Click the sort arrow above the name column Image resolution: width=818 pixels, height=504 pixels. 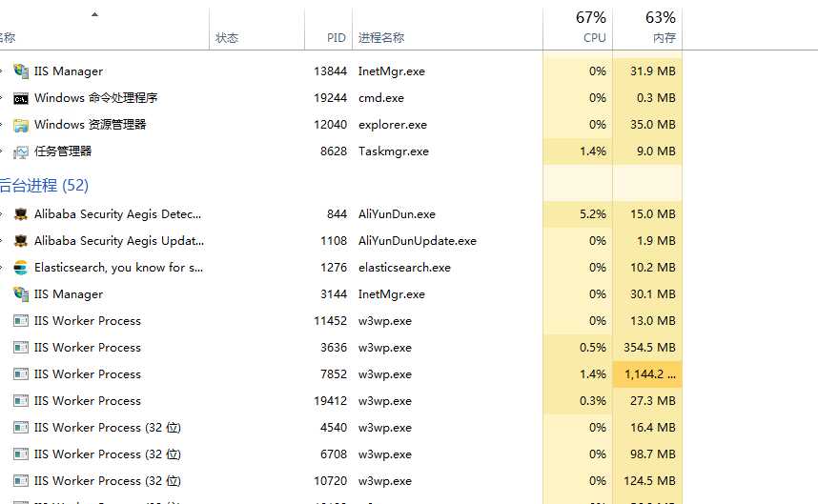pos(94,14)
